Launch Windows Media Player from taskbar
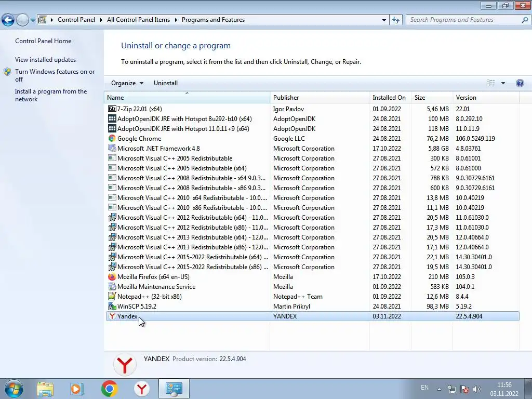The width and height of the screenshot is (532, 399). (x=76, y=389)
